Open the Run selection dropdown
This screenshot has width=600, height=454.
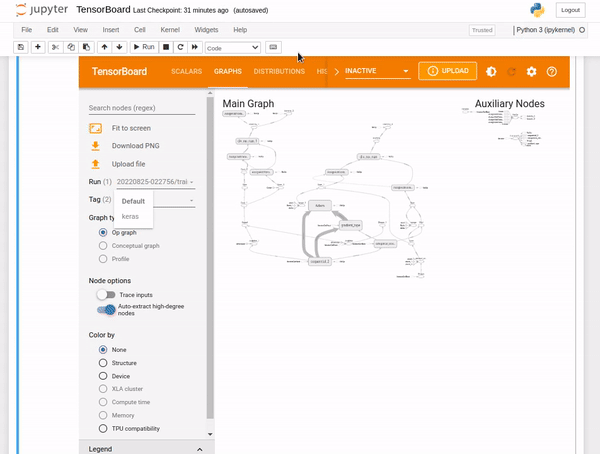point(155,182)
